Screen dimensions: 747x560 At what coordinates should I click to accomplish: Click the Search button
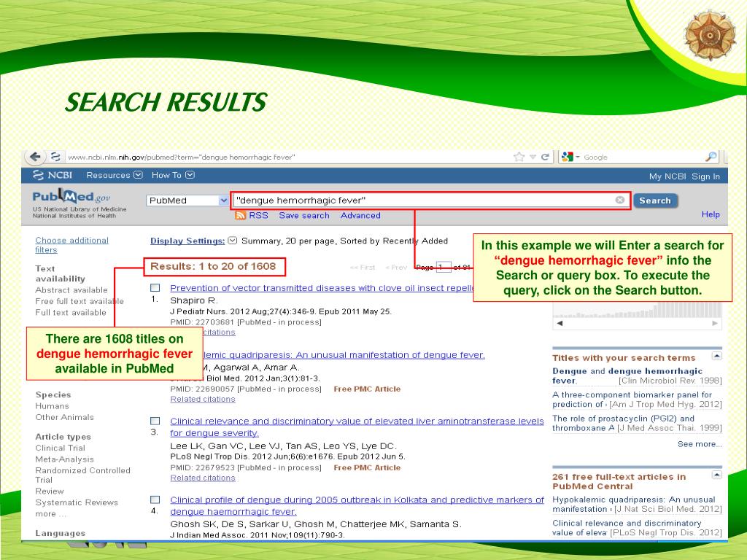pos(655,201)
